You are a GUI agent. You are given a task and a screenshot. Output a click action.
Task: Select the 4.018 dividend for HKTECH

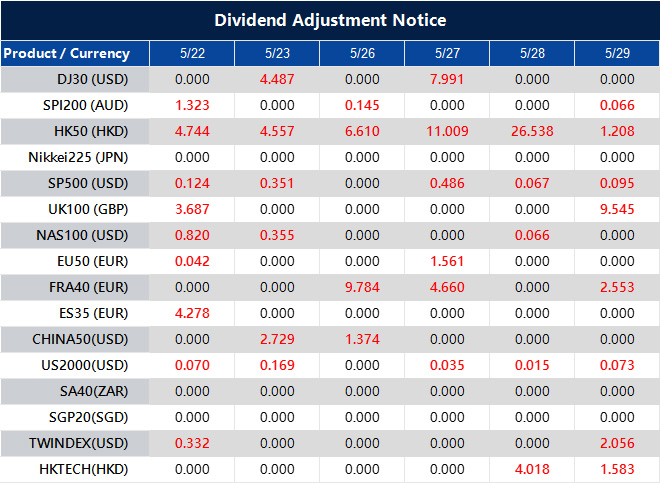pos(533,469)
